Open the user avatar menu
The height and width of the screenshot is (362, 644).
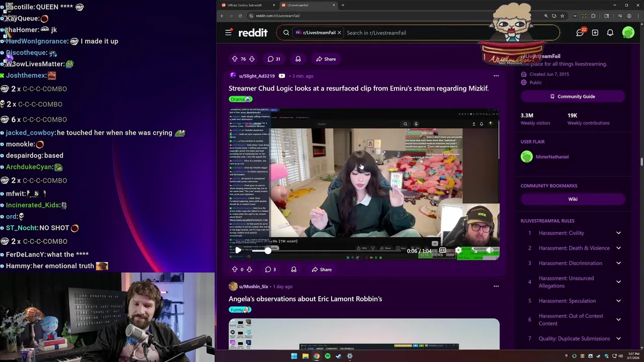tap(628, 33)
